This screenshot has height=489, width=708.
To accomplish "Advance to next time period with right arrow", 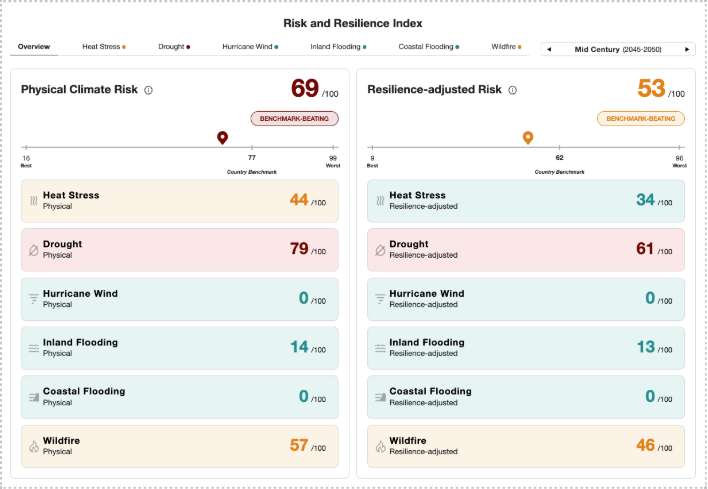I will [x=687, y=48].
